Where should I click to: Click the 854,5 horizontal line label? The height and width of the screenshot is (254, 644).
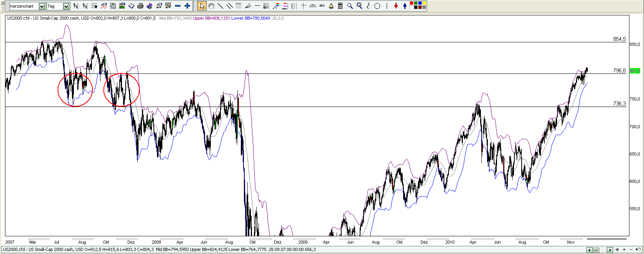coord(619,39)
